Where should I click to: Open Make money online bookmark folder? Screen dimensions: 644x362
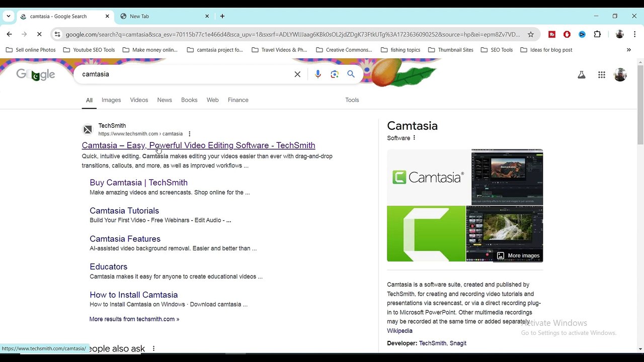pyautogui.click(x=150, y=50)
